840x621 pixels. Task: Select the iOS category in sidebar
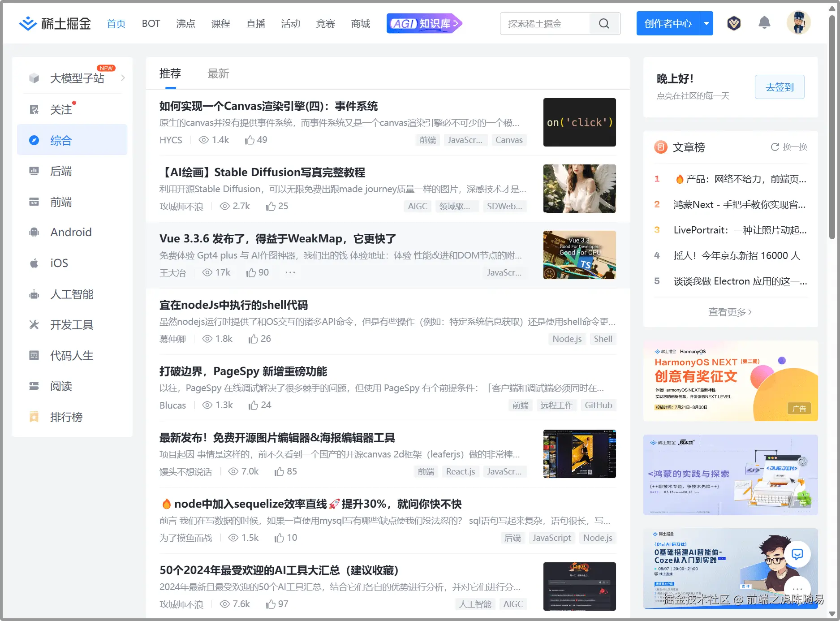[x=58, y=263]
